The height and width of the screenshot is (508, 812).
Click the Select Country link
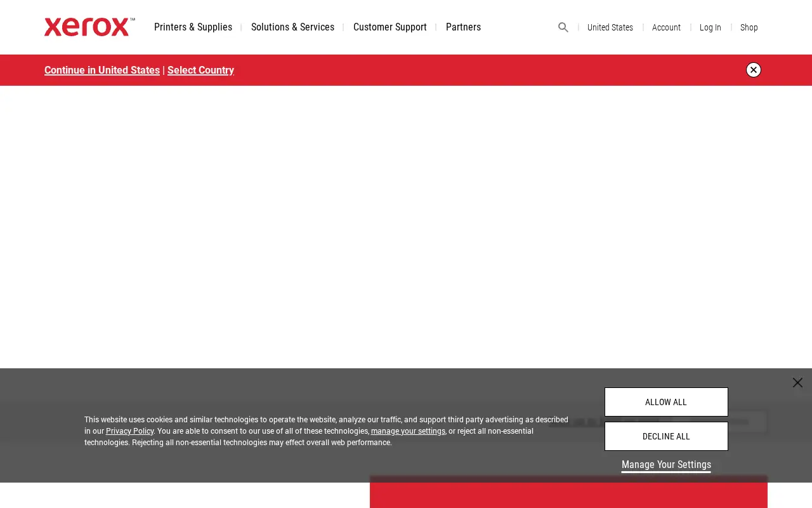coord(200,70)
